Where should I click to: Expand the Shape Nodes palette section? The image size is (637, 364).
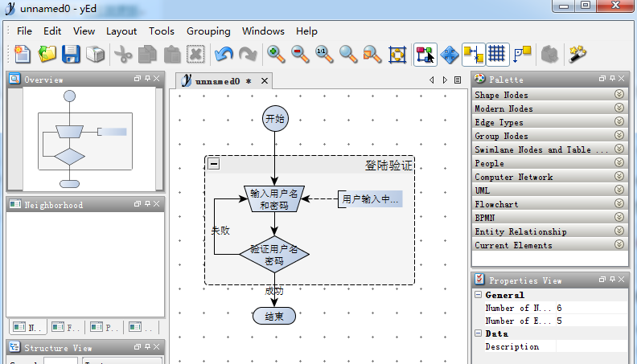550,95
